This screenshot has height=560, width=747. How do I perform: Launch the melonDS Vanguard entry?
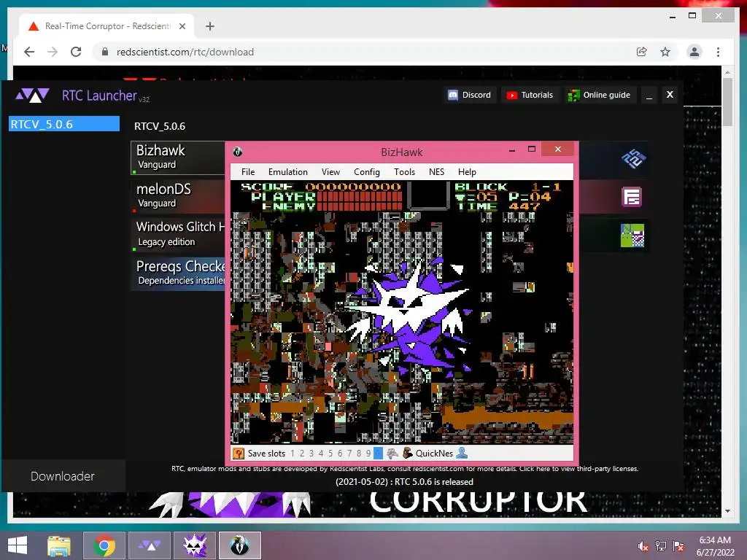tap(178, 195)
